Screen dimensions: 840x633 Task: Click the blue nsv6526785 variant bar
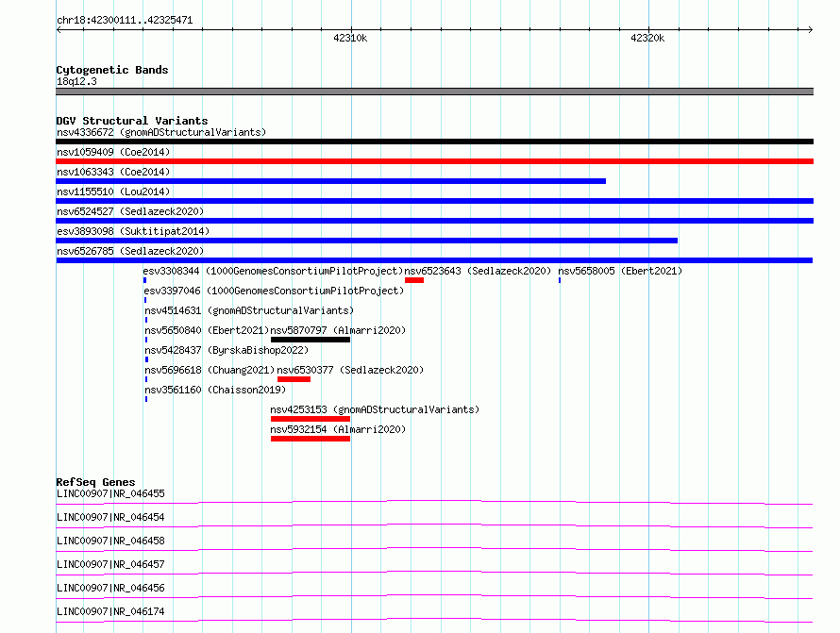434,260
